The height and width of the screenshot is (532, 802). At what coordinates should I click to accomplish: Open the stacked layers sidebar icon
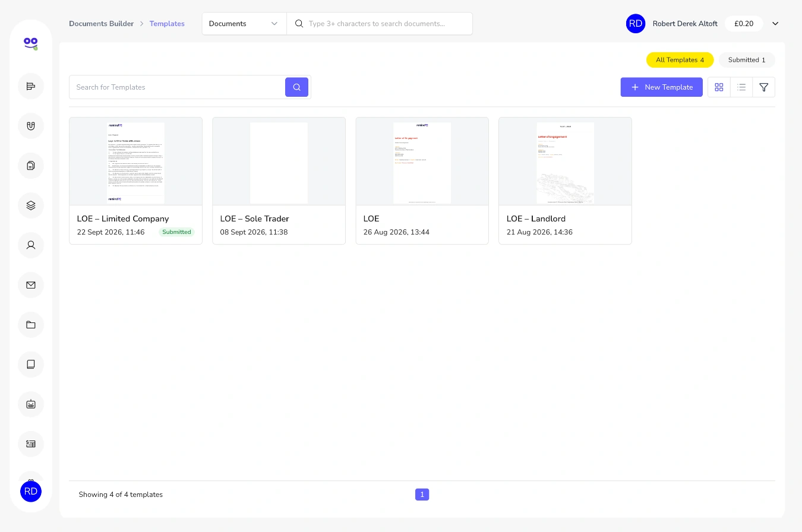click(31, 205)
